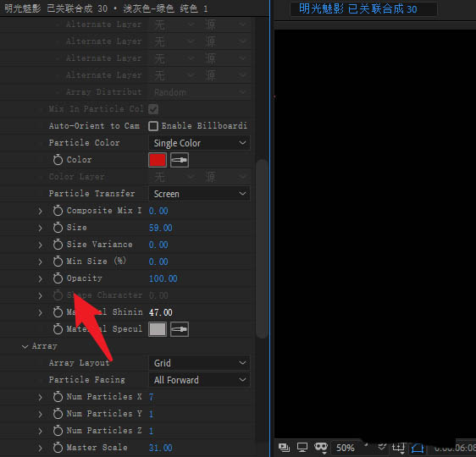Toggle the Num Particles Z stopwatch
The image size is (476, 457).
(58, 431)
